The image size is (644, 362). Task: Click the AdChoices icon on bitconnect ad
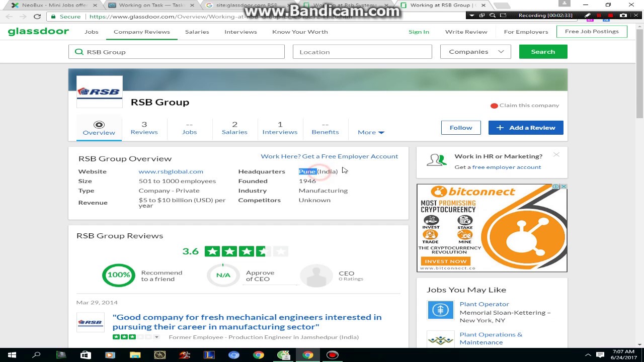(556, 187)
